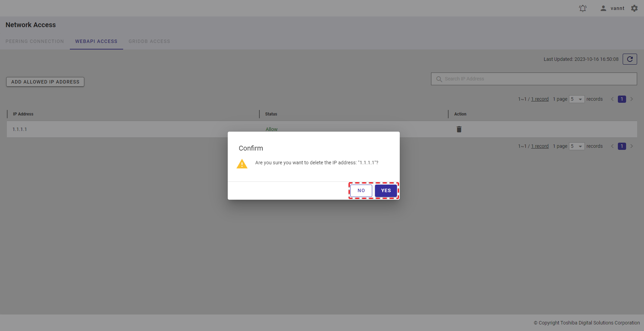Screen dimensions: 644x331
Task: Click the Network Access page title
Action: pyautogui.click(x=31, y=25)
